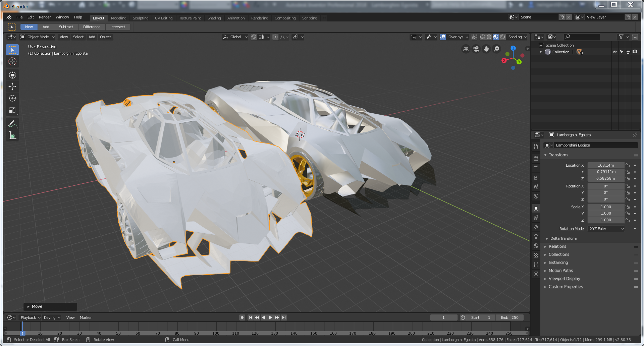This screenshot has height=346, width=644.
Task: Open the Scene properties tab
Action: pos(536,187)
